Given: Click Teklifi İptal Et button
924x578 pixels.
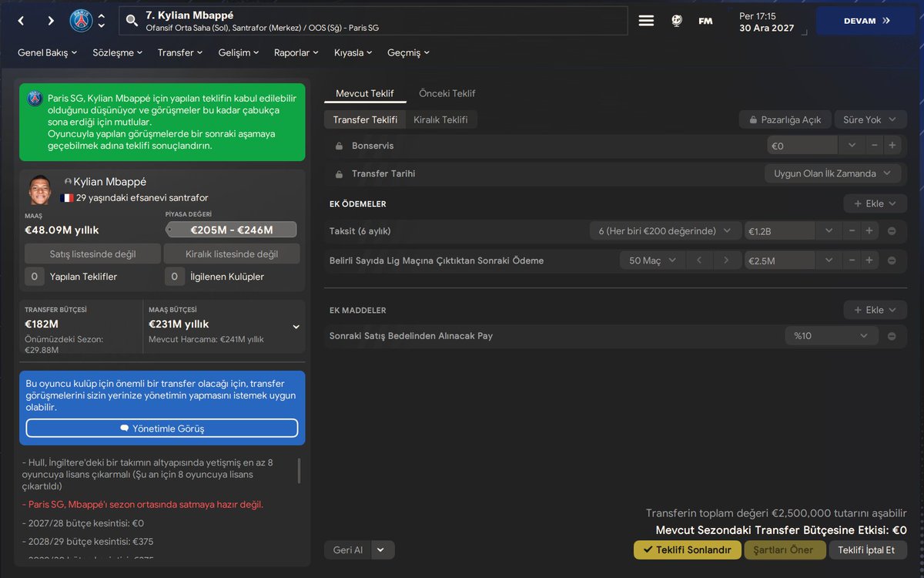Looking at the screenshot, I should pos(866,550).
